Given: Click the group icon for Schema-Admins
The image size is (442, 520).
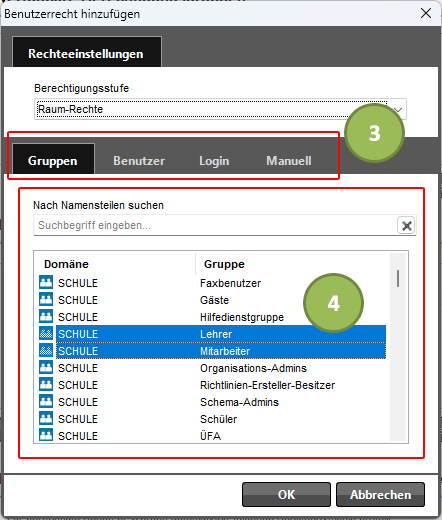Looking at the screenshot, I should coord(46,401).
